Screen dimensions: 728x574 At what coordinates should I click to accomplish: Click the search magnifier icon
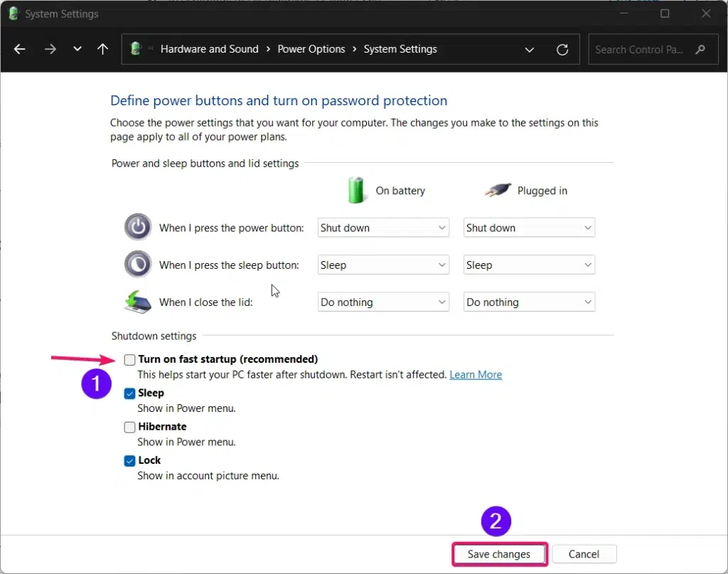700,49
